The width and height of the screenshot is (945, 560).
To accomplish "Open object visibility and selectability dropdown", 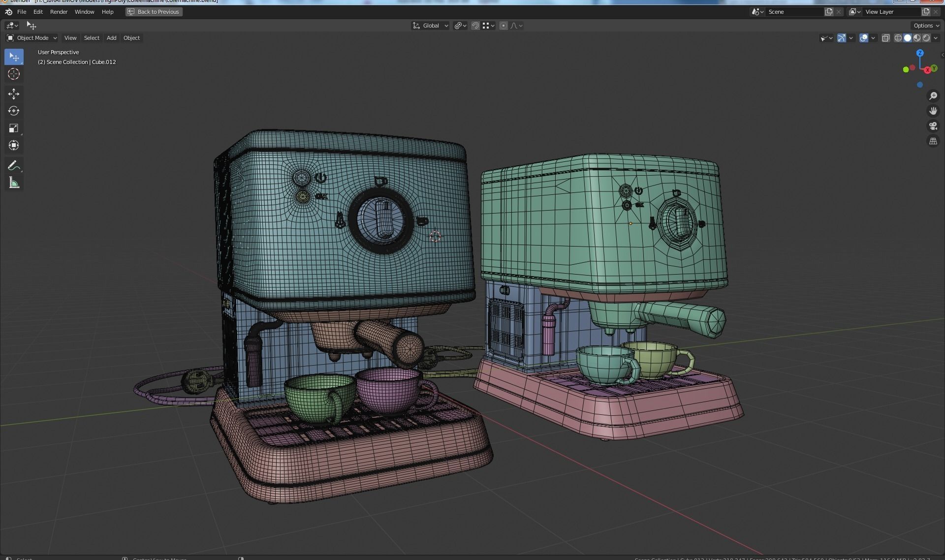I will (x=826, y=38).
